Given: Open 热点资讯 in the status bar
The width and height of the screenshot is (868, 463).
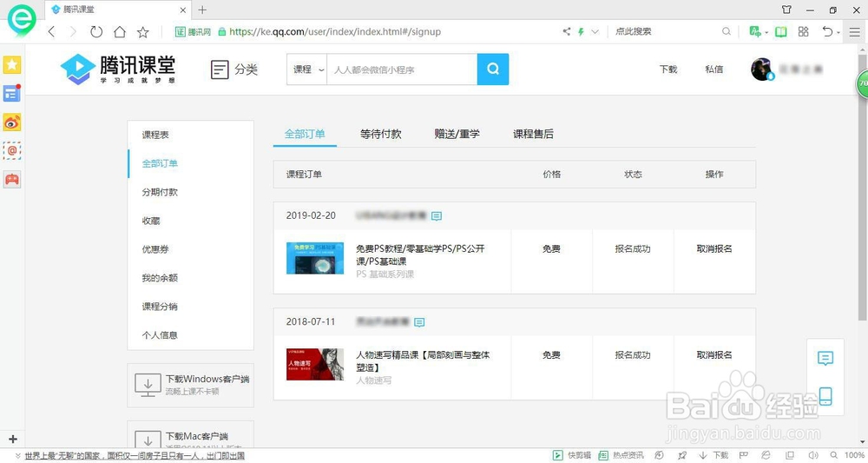Looking at the screenshot, I should pos(621,455).
